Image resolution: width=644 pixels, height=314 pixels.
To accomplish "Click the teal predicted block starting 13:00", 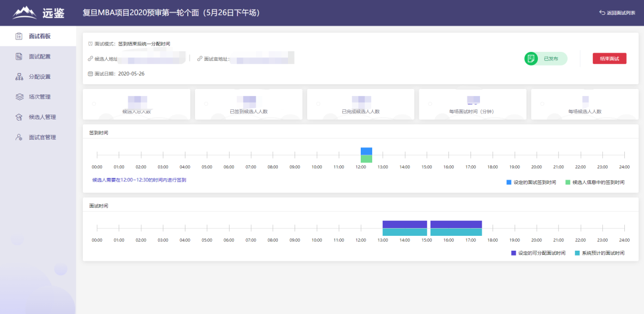I will click(405, 232).
